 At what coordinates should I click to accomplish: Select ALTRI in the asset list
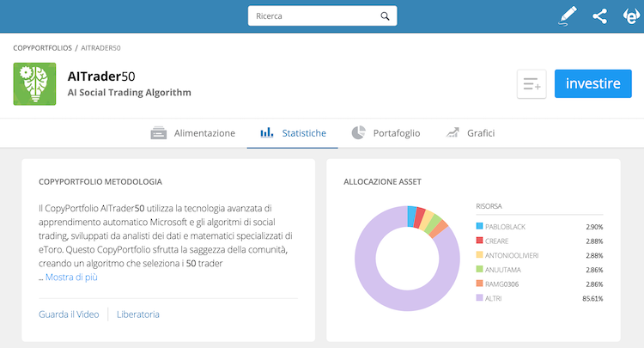point(493,299)
